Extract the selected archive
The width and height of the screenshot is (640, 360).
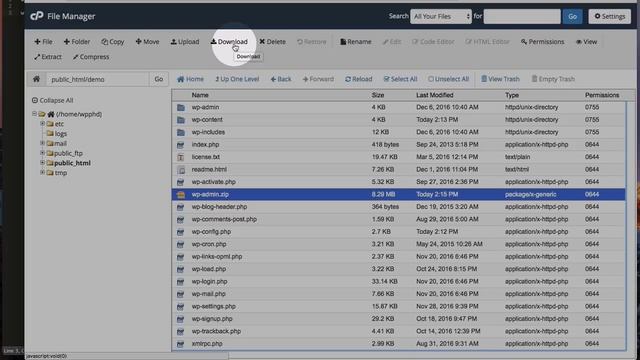point(48,57)
